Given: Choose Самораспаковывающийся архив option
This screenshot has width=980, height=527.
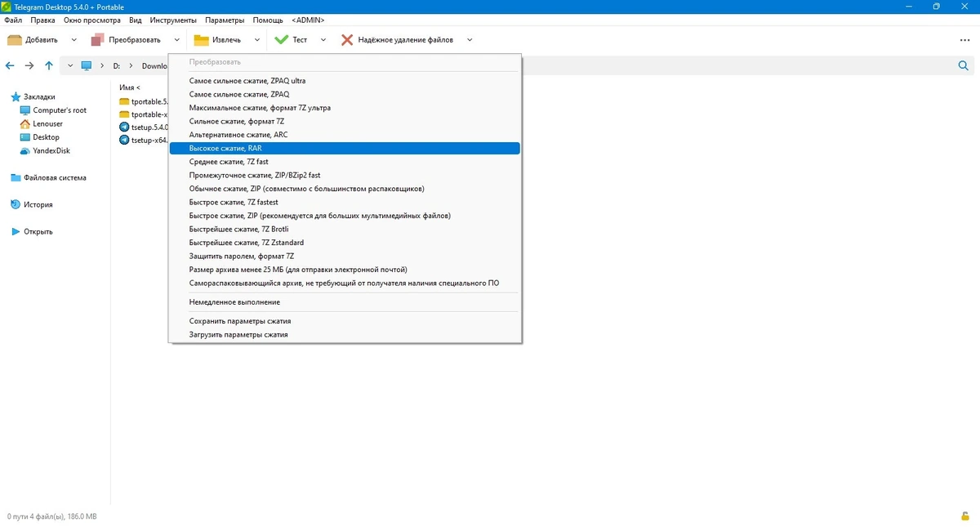Looking at the screenshot, I should (x=345, y=283).
